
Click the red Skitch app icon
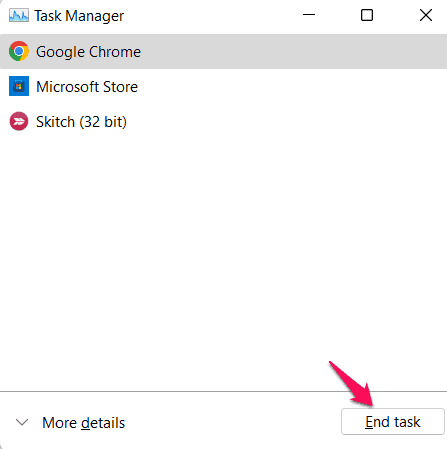[19, 121]
